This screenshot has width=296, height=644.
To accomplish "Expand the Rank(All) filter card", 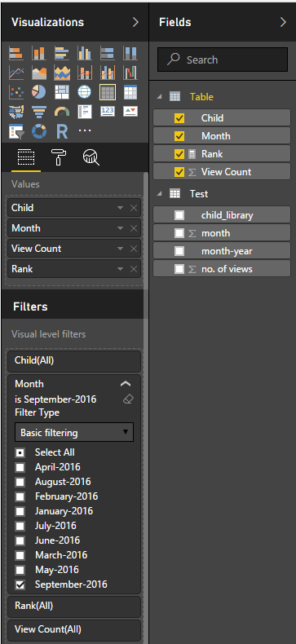I will click(74, 607).
